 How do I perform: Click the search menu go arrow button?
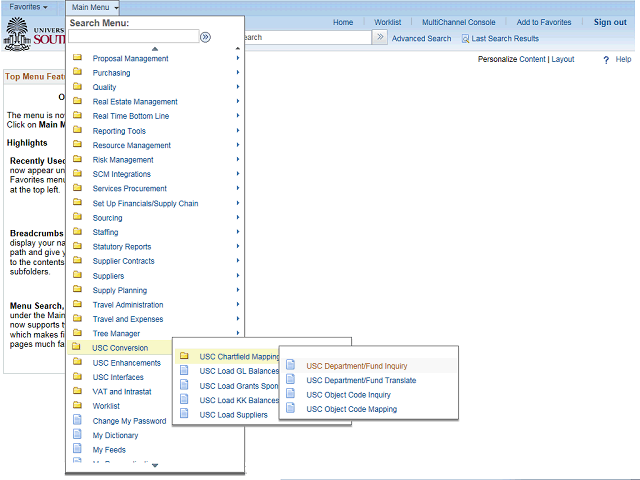205,37
